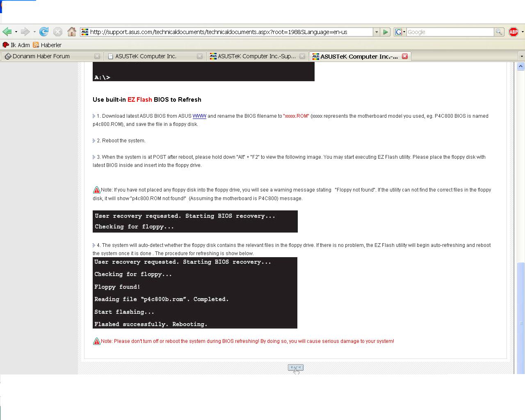
Task: Open the Haberler feed bookmark
Action: [47, 45]
